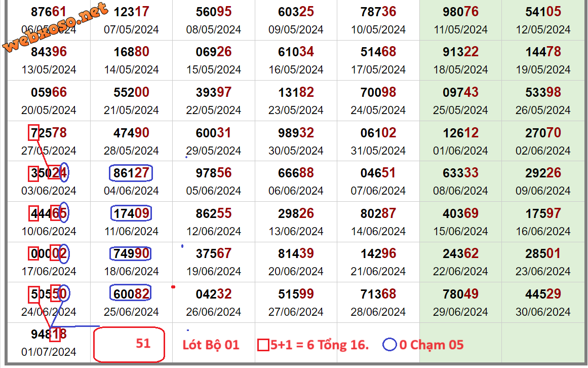Select the number 84396
The image size is (588, 368).
pos(49,52)
